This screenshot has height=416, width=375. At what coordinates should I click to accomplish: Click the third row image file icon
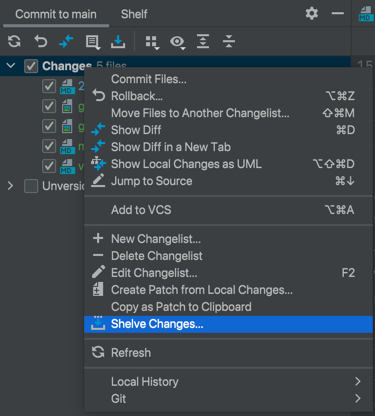coord(67,126)
